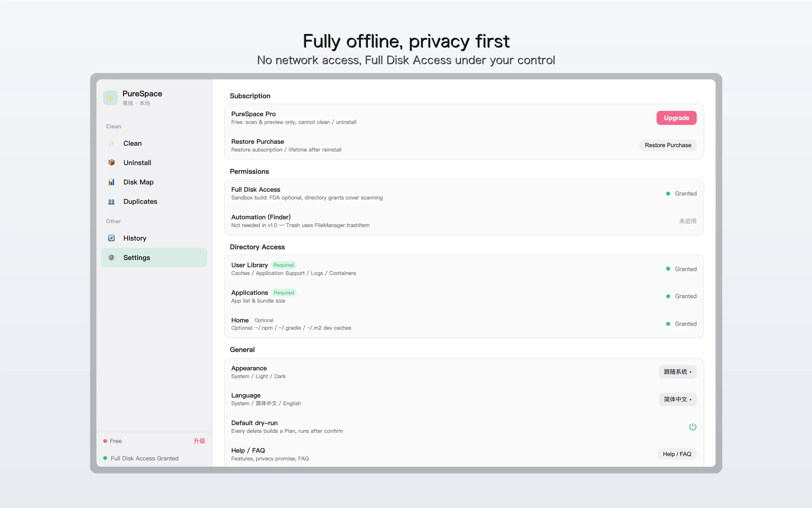This screenshot has width=812, height=508.
Task: Click the Full Disk Access row title
Action: (255, 190)
